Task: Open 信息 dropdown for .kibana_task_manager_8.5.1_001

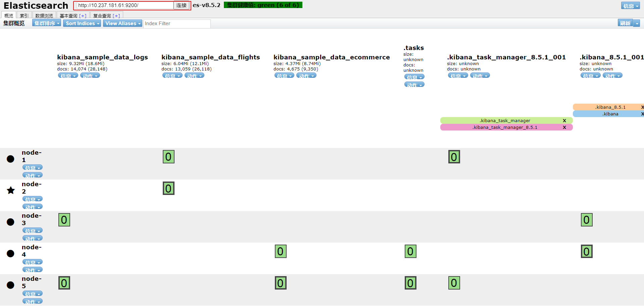Action: click(458, 75)
